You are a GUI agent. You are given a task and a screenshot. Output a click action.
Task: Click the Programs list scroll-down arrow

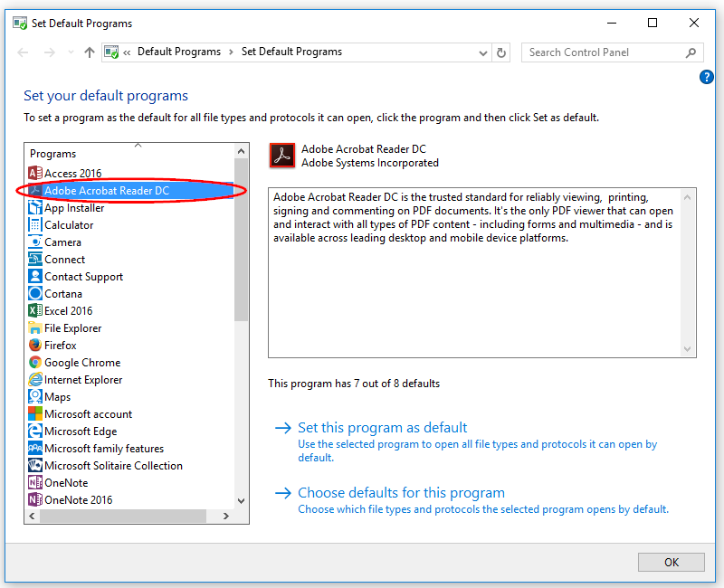pyautogui.click(x=241, y=501)
